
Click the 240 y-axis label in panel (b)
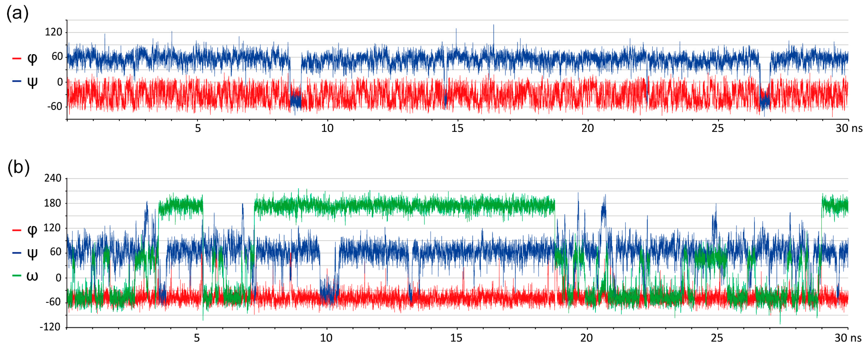tap(53, 178)
